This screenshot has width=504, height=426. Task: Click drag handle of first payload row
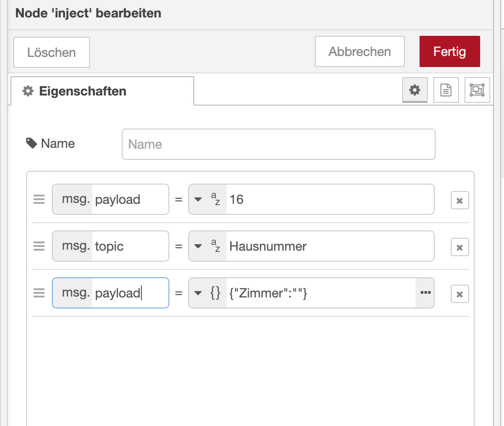(x=39, y=199)
